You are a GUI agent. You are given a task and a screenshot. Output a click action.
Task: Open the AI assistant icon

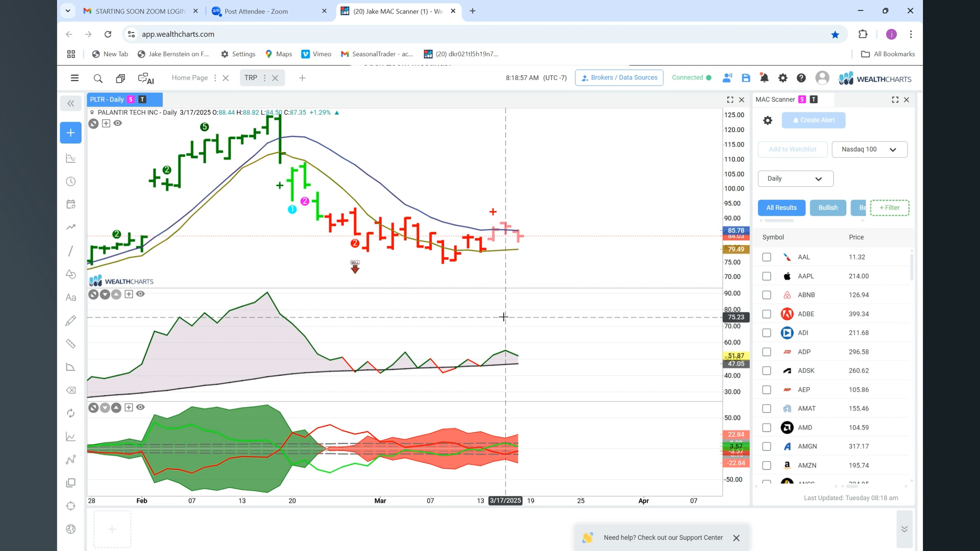[x=146, y=79]
